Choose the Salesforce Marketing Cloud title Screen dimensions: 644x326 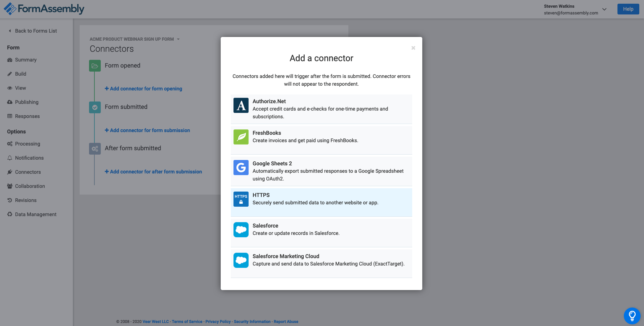click(x=286, y=256)
